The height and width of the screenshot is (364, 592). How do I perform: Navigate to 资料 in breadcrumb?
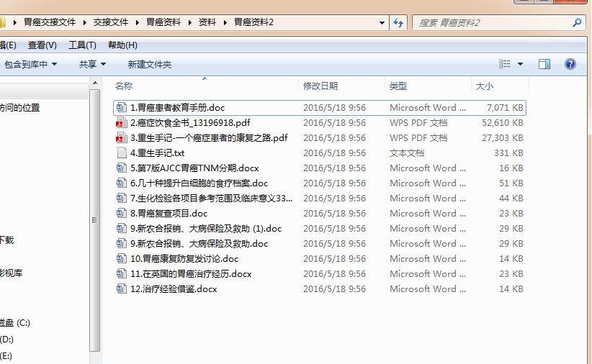[x=207, y=22]
